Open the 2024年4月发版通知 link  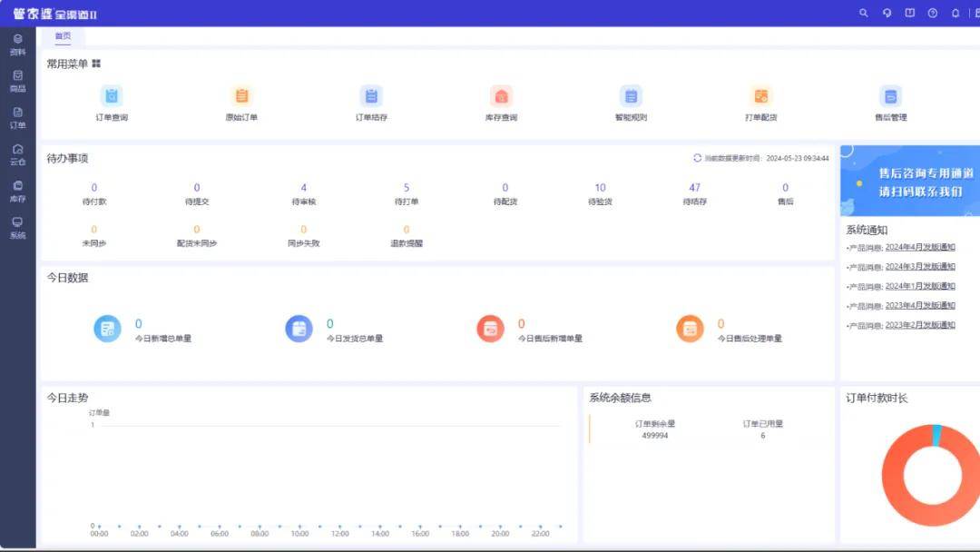click(x=920, y=247)
